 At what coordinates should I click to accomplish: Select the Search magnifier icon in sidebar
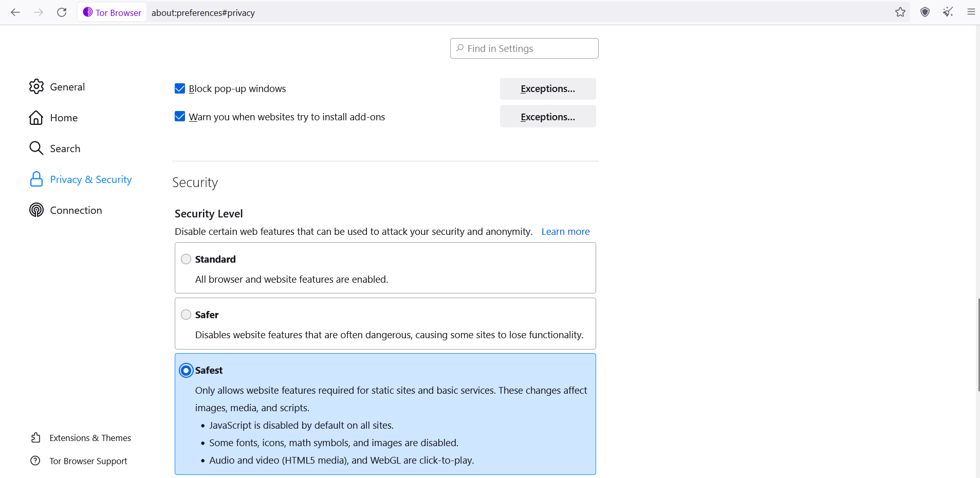point(36,148)
